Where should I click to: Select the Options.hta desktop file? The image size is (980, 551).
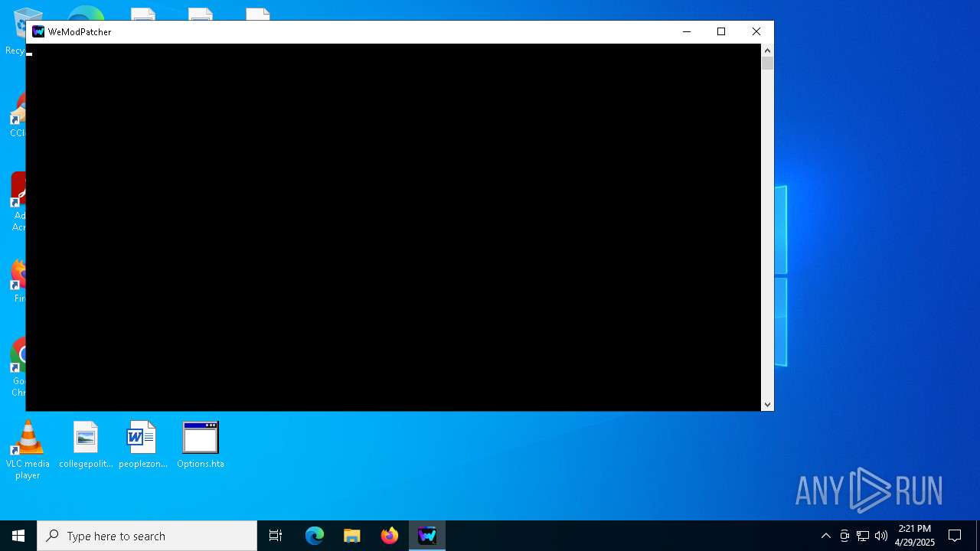[x=201, y=445]
